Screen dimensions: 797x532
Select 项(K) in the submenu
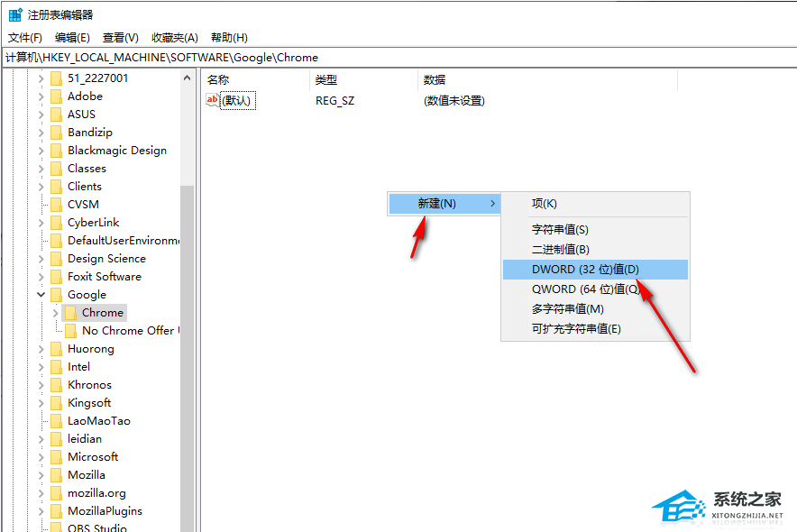coord(595,204)
